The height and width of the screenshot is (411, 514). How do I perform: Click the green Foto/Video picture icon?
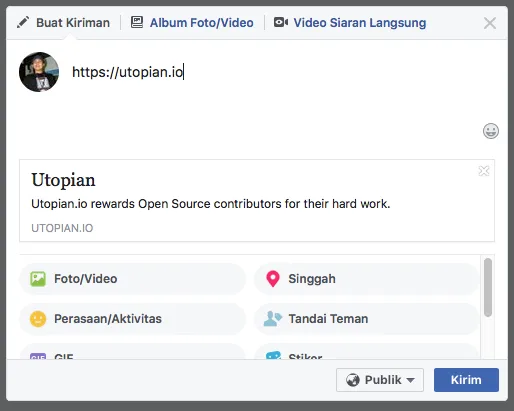(38, 279)
